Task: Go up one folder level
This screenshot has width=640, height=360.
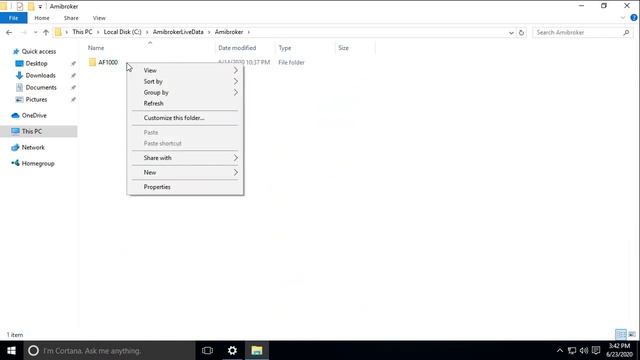Action: pos(46,32)
